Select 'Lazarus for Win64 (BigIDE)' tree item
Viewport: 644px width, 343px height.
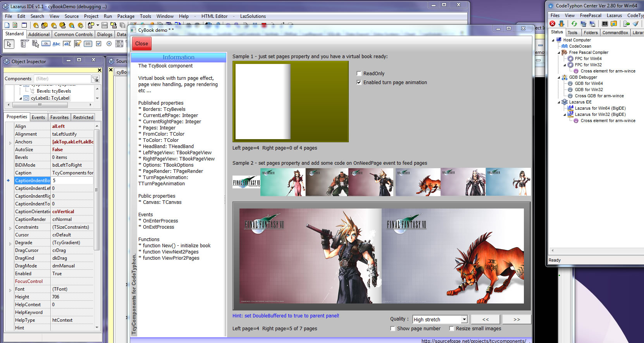coord(600,108)
